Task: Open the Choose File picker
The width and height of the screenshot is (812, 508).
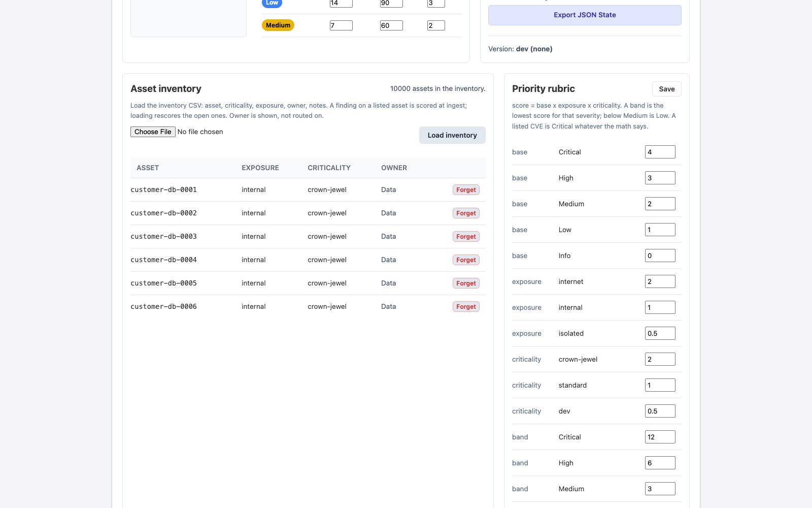Action: [153, 132]
